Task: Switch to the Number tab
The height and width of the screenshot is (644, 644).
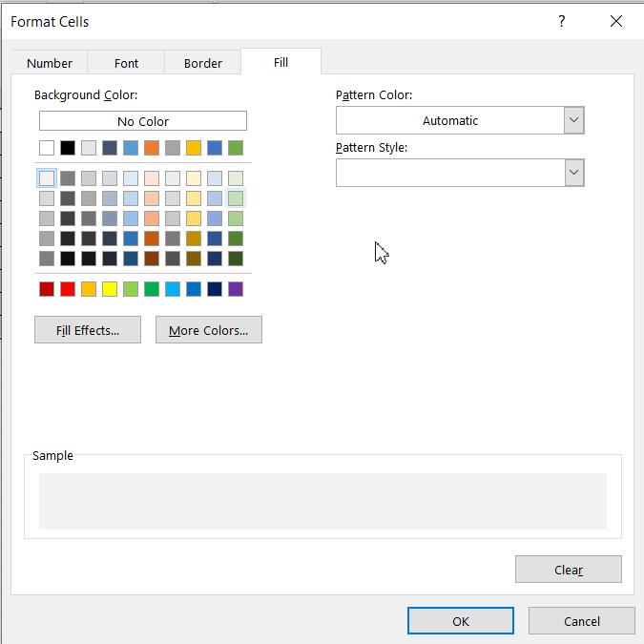Action: (50, 63)
